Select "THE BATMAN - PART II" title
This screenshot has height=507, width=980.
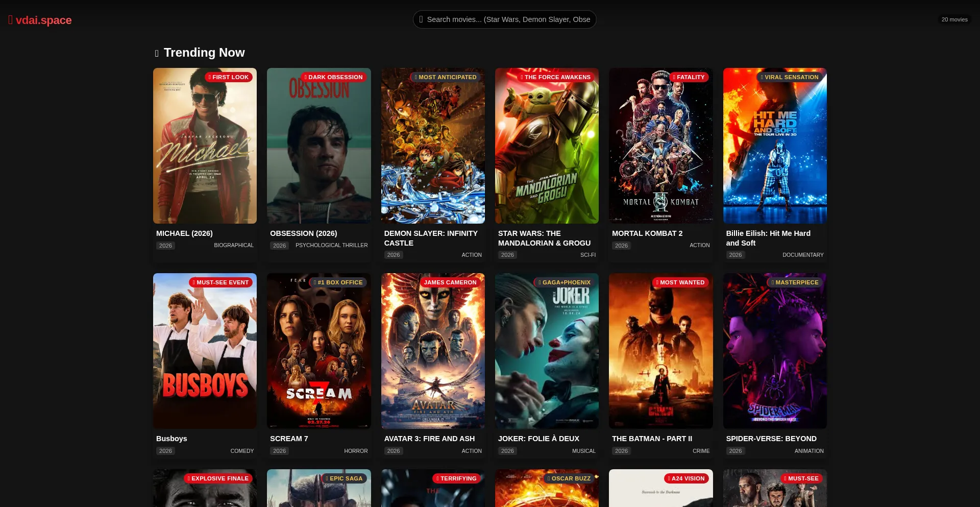652,439
